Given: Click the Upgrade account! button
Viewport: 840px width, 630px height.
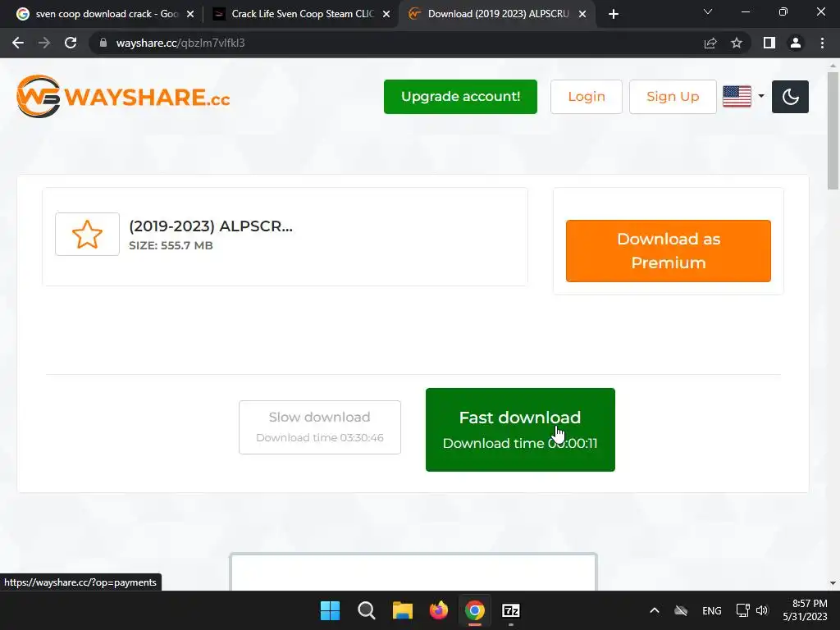Looking at the screenshot, I should tap(460, 97).
